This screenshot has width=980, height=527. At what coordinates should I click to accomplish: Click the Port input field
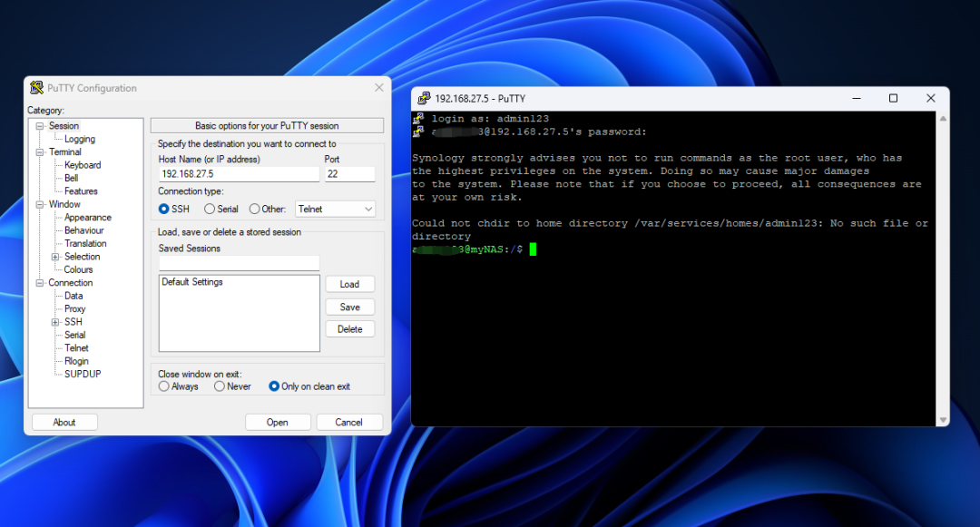349,174
